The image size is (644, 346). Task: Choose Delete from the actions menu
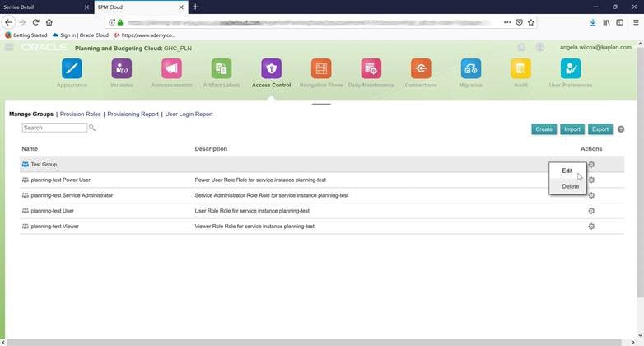point(570,186)
